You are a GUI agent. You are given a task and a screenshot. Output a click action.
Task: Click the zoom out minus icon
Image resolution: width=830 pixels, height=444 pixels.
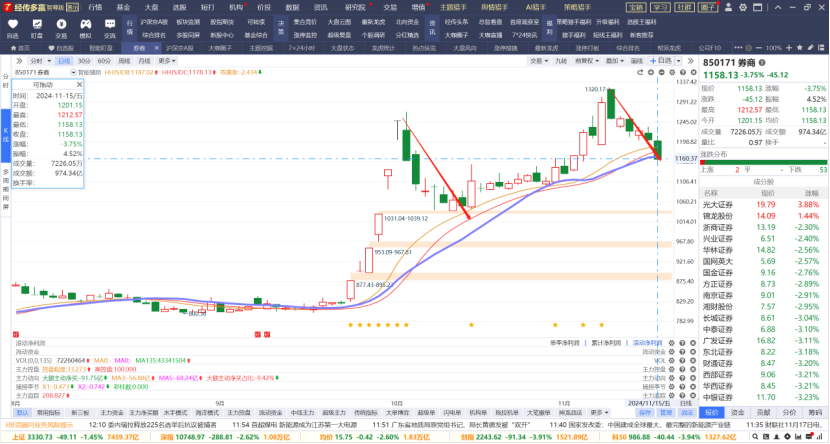click(759, 48)
